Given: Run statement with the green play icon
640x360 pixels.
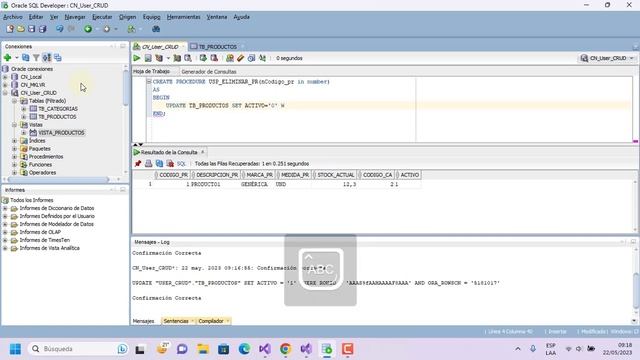Looking at the screenshot, I should (137, 58).
